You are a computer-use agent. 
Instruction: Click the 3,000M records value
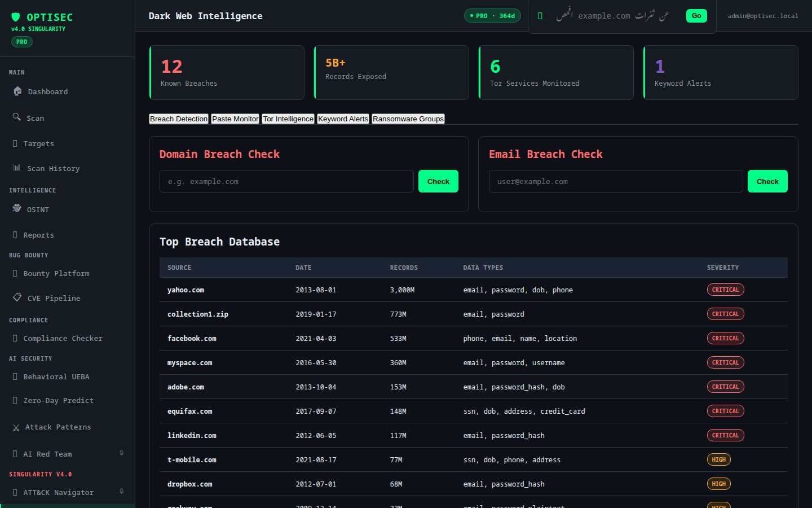(402, 290)
